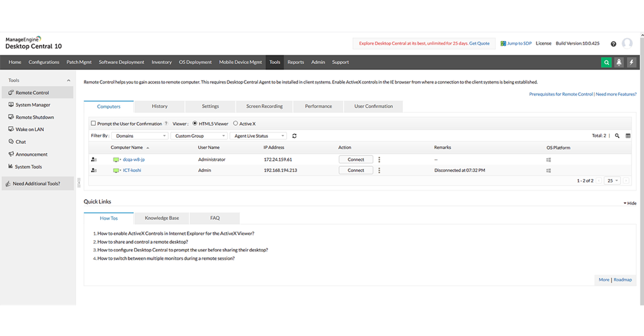Click the Remote Shutdown sidebar icon
Viewport: 644px width, 336px height.
(11, 117)
